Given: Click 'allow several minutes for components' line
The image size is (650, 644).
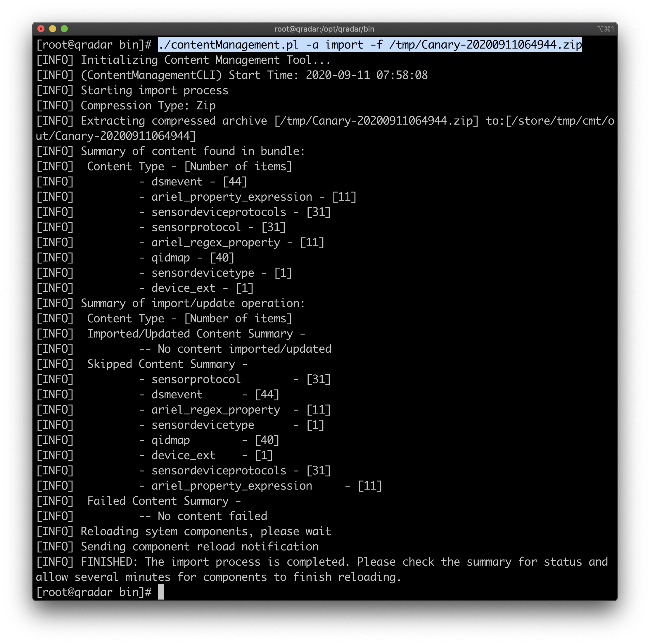Looking at the screenshot, I should click(218, 577).
